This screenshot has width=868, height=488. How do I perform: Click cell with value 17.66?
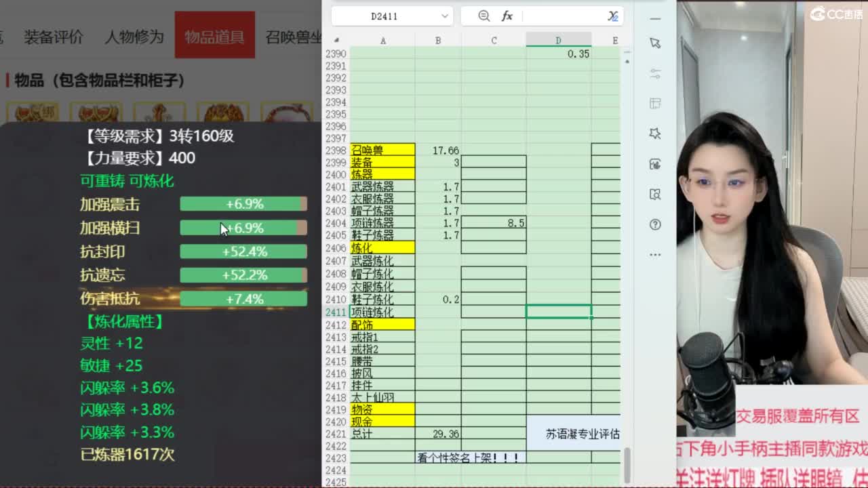[x=438, y=150]
